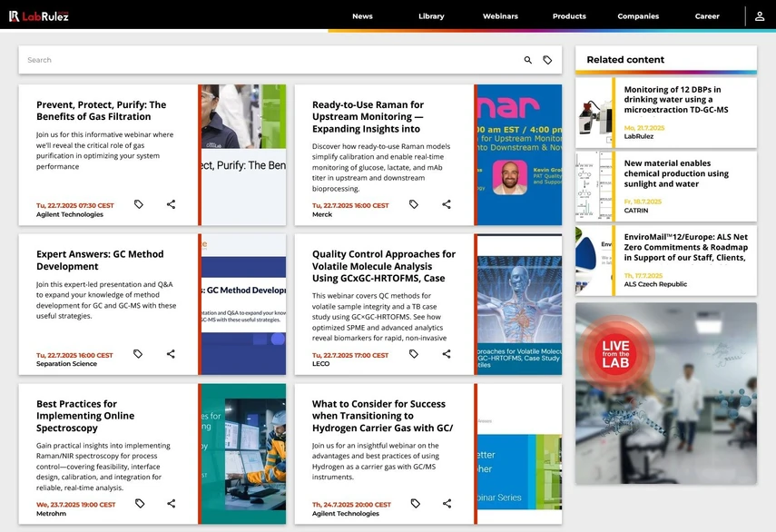Viewport: 776px width, 532px height.
Task: Open 'Expert Answers: GC Method Development' title
Action: [100, 261]
